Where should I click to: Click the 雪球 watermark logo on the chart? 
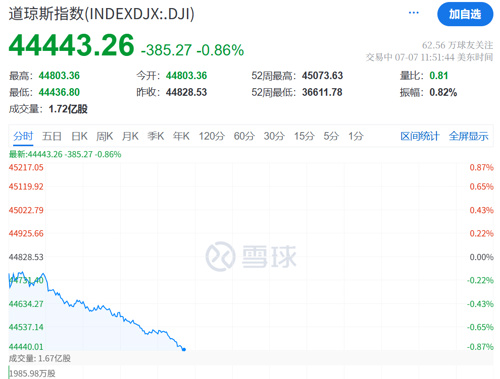point(251,256)
